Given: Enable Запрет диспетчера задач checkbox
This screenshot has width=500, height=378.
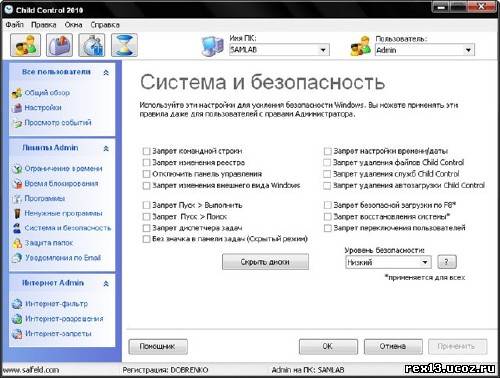Looking at the screenshot, I should click(x=146, y=228).
